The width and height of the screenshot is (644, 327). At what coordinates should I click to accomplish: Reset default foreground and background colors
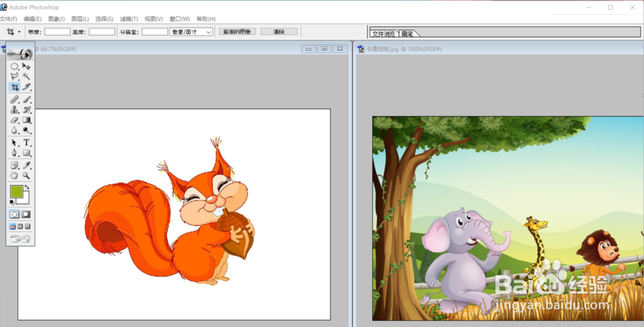(x=12, y=202)
